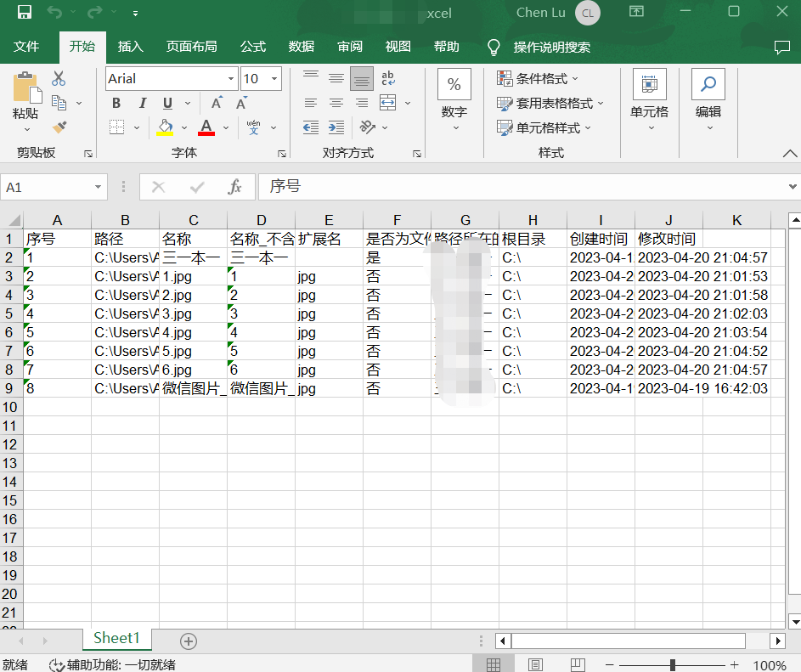801x672 pixels.
Task: Open the Arial font name dropdown
Action: point(229,78)
